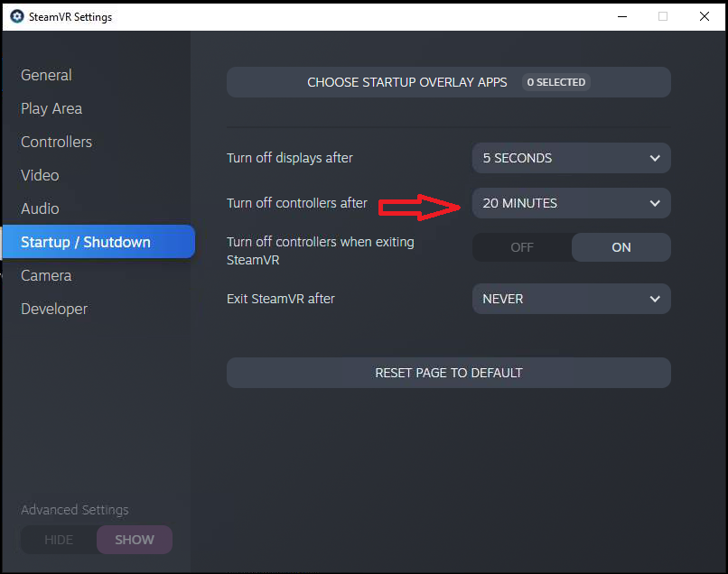Viewport: 728px width, 574px height.
Task: Open the Turn off controllers after dropdown
Action: point(571,203)
